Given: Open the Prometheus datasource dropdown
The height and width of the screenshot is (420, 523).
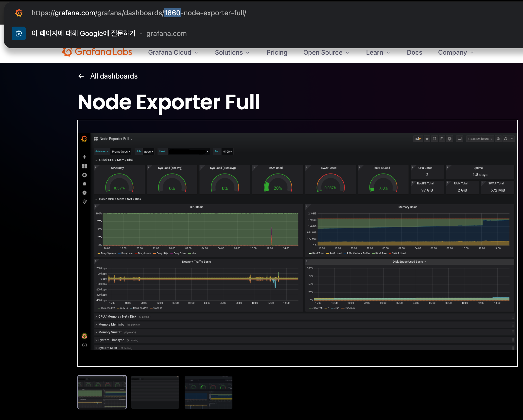Looking at the screenshot, I should [121, 152].
